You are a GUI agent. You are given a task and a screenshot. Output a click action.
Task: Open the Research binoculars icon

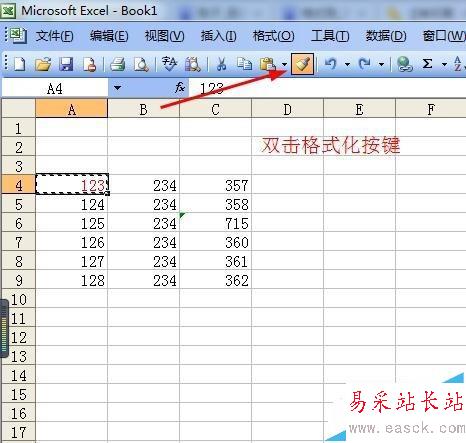click(193, 64)
